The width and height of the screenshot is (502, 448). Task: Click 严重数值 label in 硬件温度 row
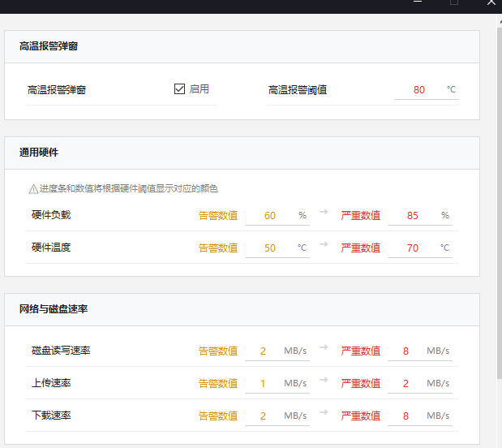(x=361, y=248)
